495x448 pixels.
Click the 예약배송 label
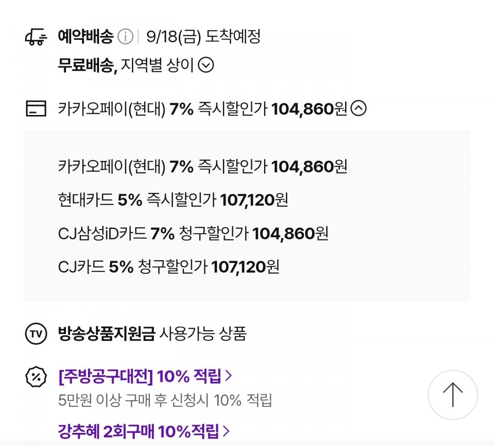click(x=86, y=37)
